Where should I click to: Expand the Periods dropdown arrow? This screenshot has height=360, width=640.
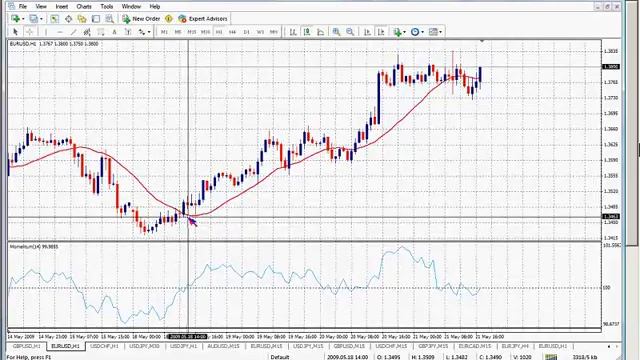coord(422,32)
